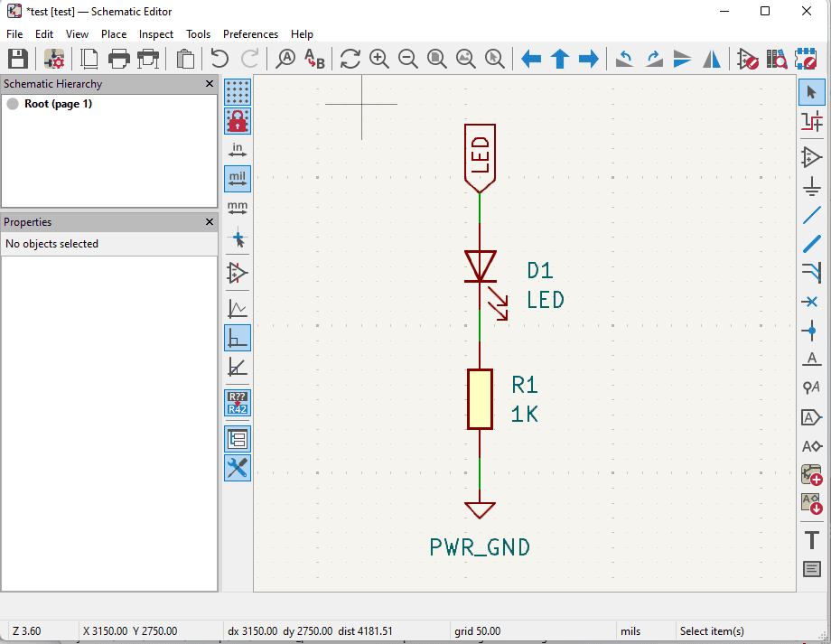Select 45-degree line drawing mode

tap(238, 367)
